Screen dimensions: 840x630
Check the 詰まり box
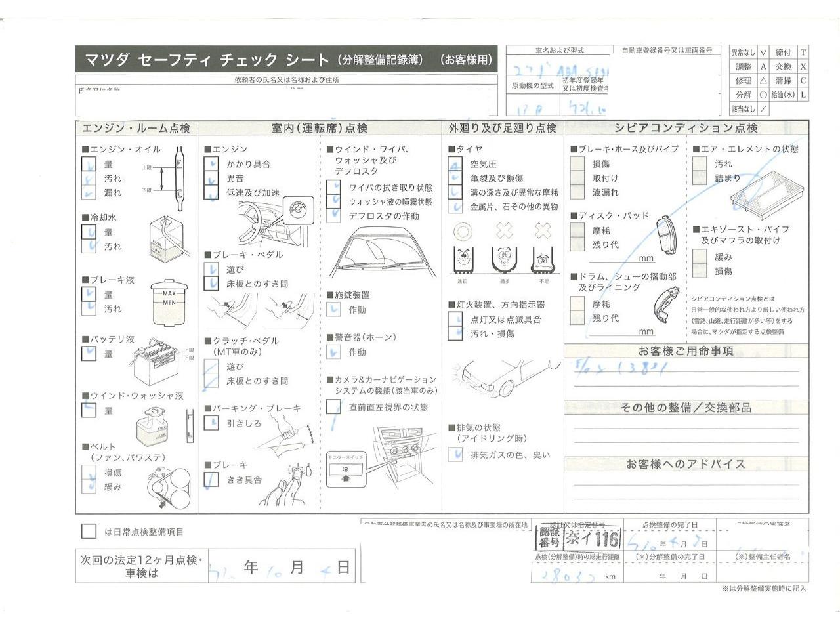tap(700, 178)
